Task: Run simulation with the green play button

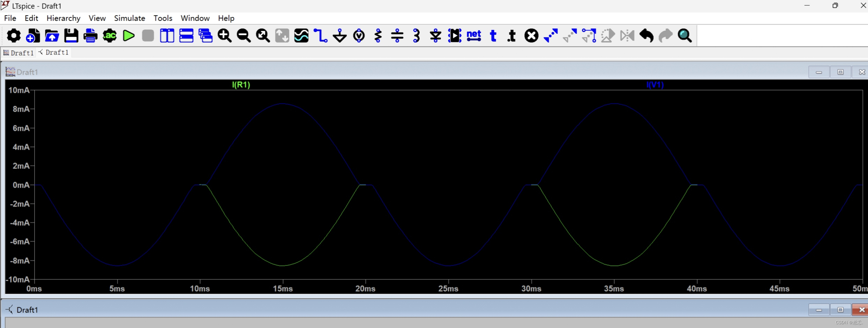Action: tap(129, 36)
